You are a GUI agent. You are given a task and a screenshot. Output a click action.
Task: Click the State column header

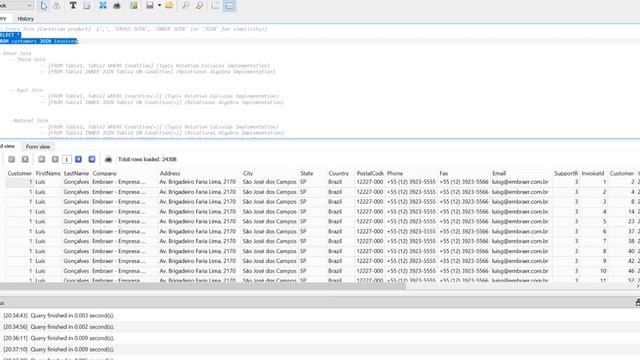(313, 173)
